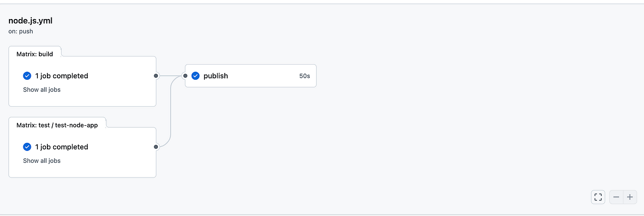
Task: Expand Show all jobs in the build matrix
Action: (x=42, y=90)
